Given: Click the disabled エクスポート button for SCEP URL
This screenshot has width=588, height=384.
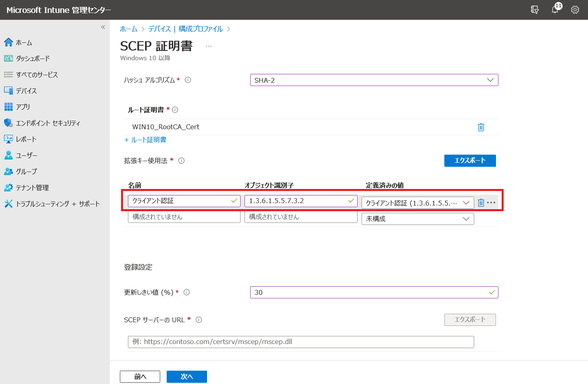Looking at the screenshot, I should pos(470,320).
